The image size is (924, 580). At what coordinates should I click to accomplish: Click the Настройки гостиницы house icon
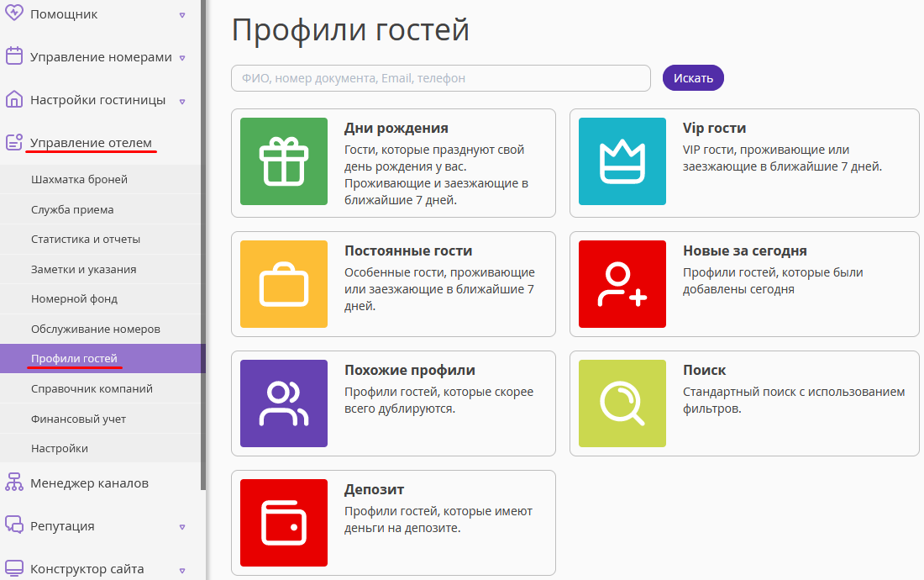coord(14,100)
